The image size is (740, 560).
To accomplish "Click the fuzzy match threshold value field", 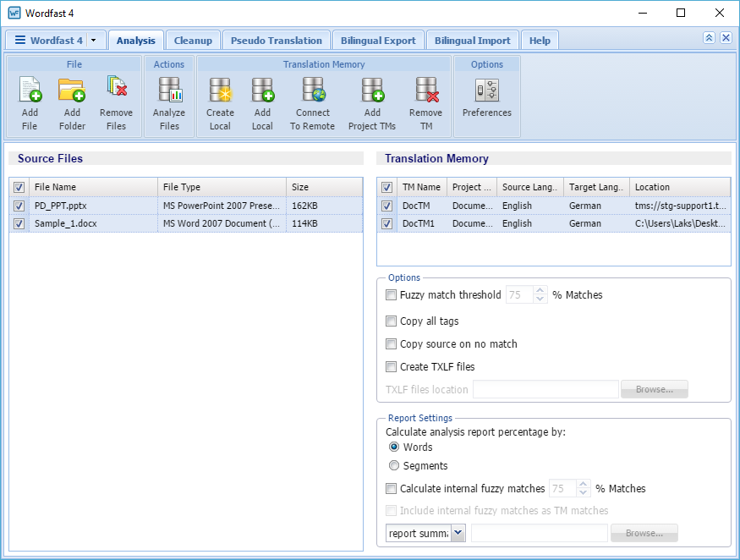I will pyautogui.click(x=519, y=294).
